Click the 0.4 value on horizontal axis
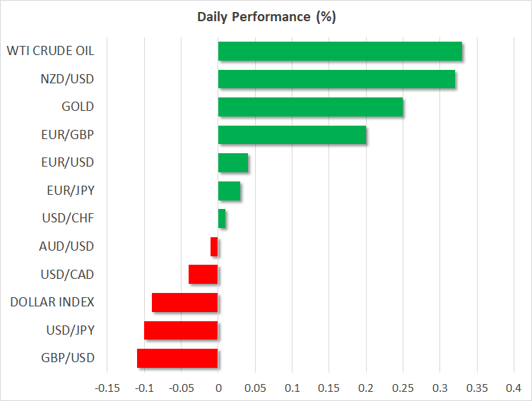 pyautogui.click(x=514, y=388)
